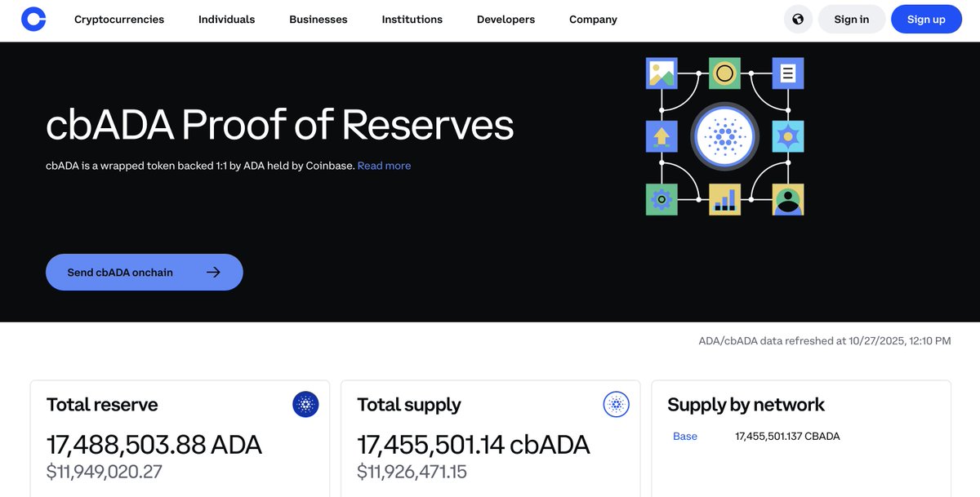Click the data refreshed timestamp text
Image resolution: width=980 pixels, height=497 pixels.
point(825,341)
